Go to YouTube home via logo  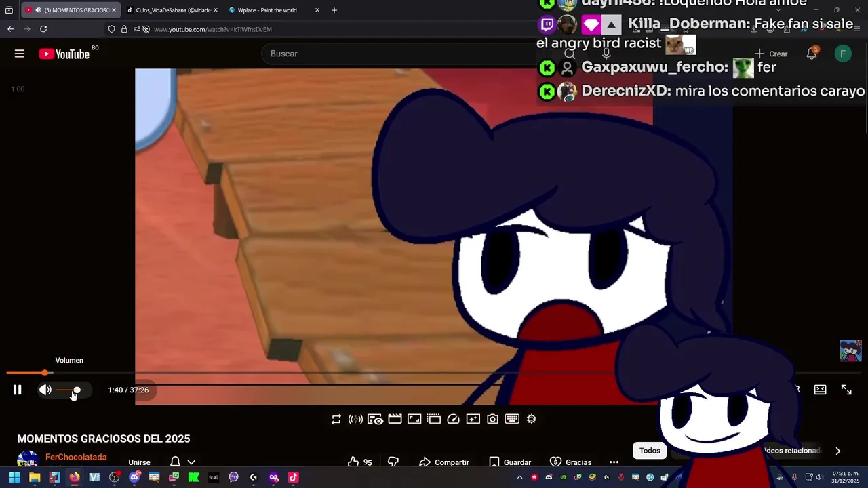coord(64,54)
